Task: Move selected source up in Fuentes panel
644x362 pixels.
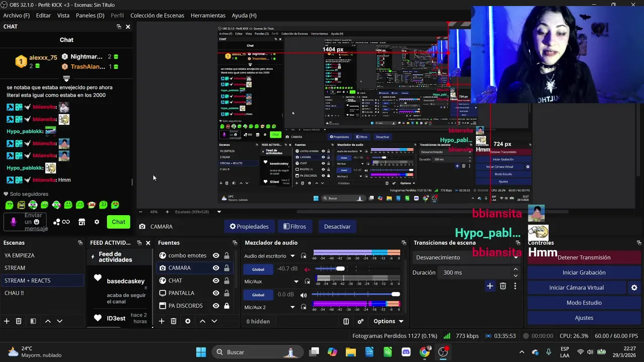Action: tap(202, 321)
